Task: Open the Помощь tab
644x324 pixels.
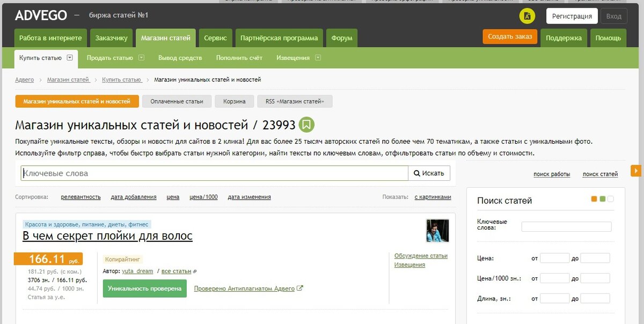Action: pos(608,38)
